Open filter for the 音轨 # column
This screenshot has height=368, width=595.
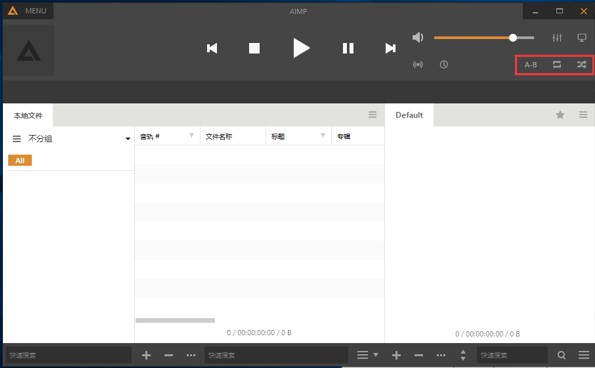(x=191, y=135)
